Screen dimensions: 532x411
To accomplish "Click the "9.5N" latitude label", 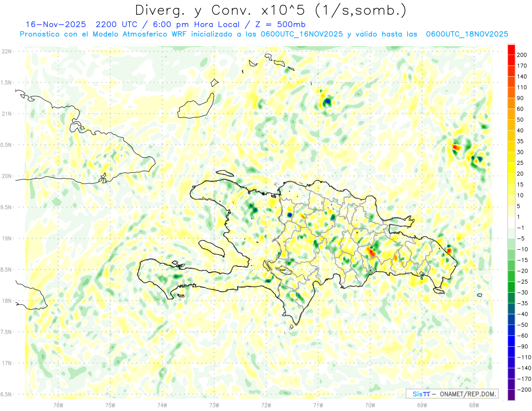I will (x=7, y=207).
